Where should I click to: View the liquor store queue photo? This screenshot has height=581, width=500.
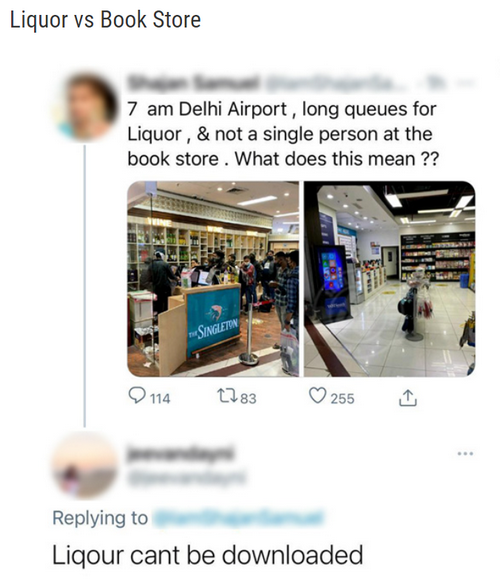click(213, 279)
